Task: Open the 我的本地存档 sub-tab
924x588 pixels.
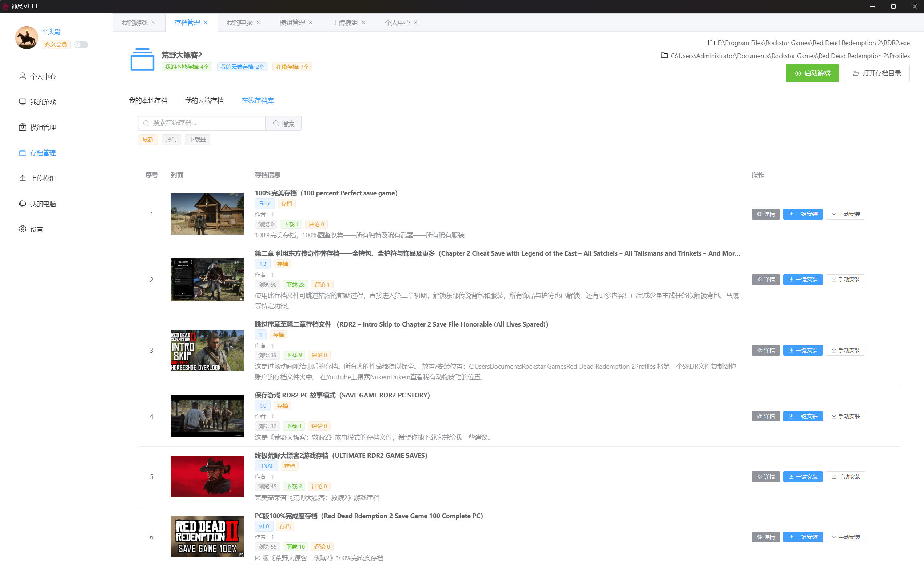Action: click(x=148, y=100)
